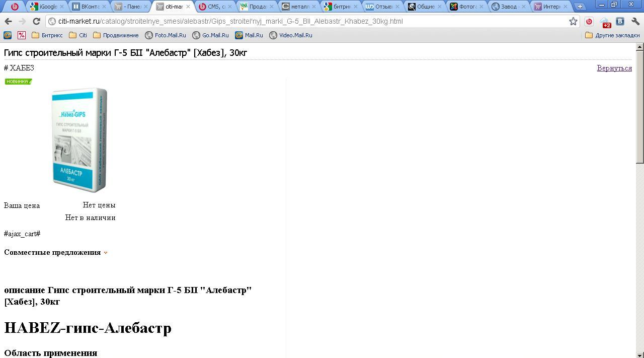Close the CMS tab
This screenshot has width=644, height=358.
pyautogui.click(x=230, y=7)
